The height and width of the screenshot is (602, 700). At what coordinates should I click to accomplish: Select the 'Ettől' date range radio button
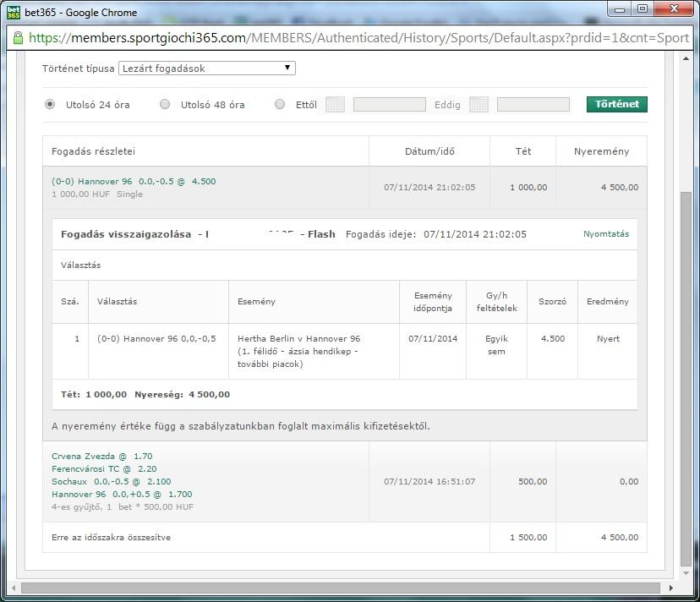280,104
